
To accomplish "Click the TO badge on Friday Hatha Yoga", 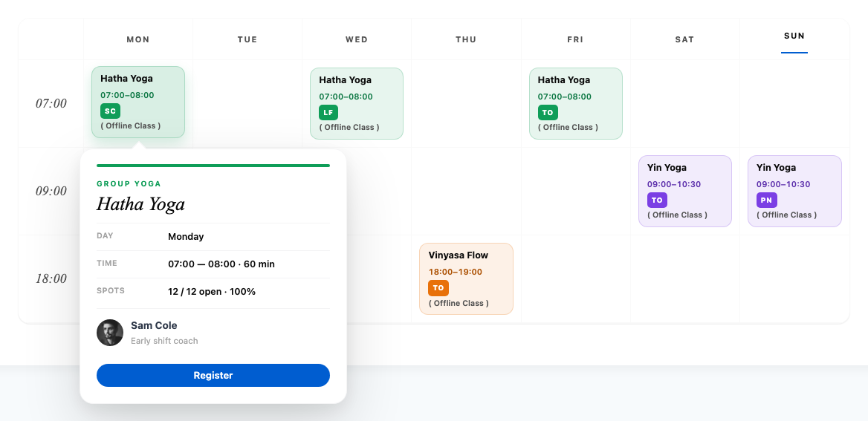I will 548,112.
